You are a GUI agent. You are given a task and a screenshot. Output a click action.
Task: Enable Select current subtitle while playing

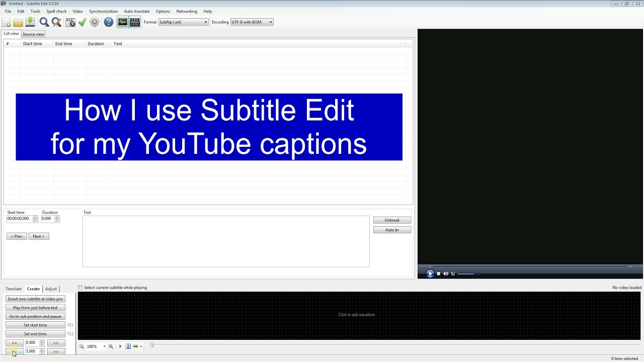(80, 288)
